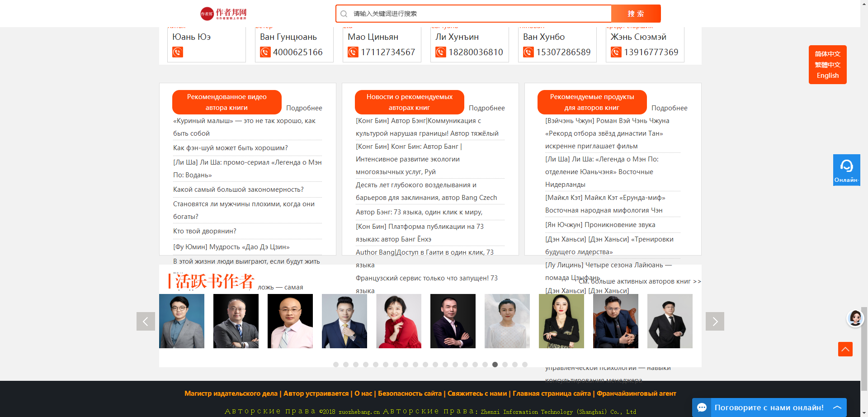Show previous authors with left carousel arrow
Viewport: 868px width, 417px height.
pyautogui.click(x=146, y=322)
